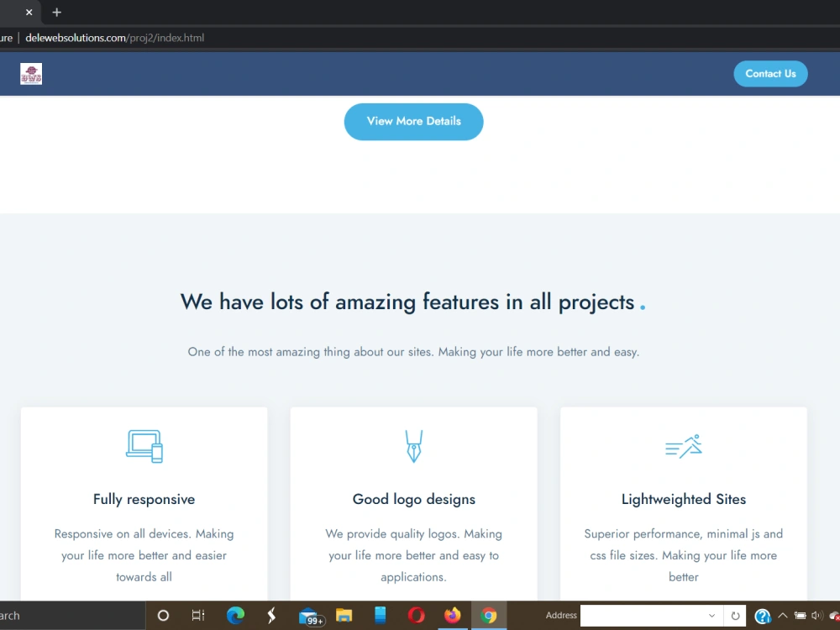Click the 'One of the most amazing thing' subtitle
Screen dimensions: 840x630
click(x=413, y=352)
